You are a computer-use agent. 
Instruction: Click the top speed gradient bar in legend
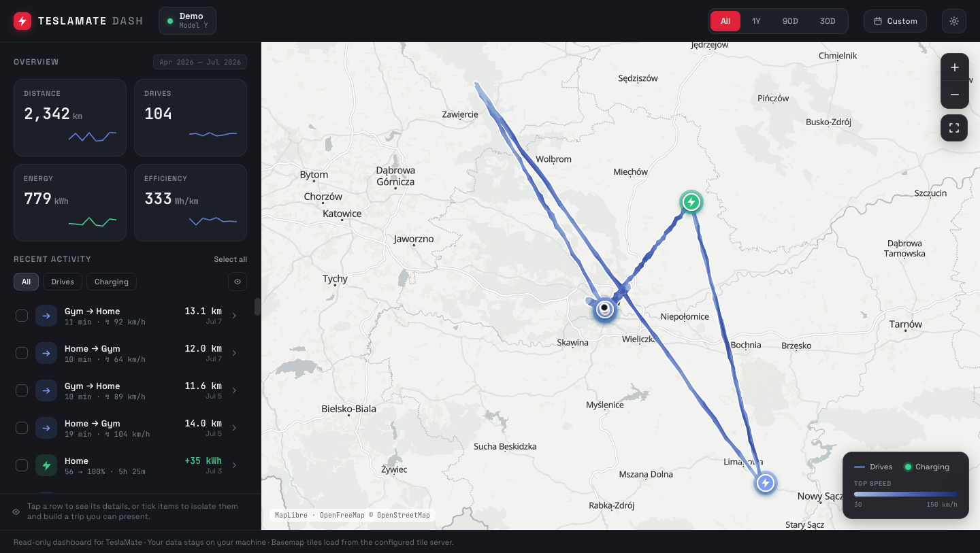pyautogui.click(x=905, y=495)
